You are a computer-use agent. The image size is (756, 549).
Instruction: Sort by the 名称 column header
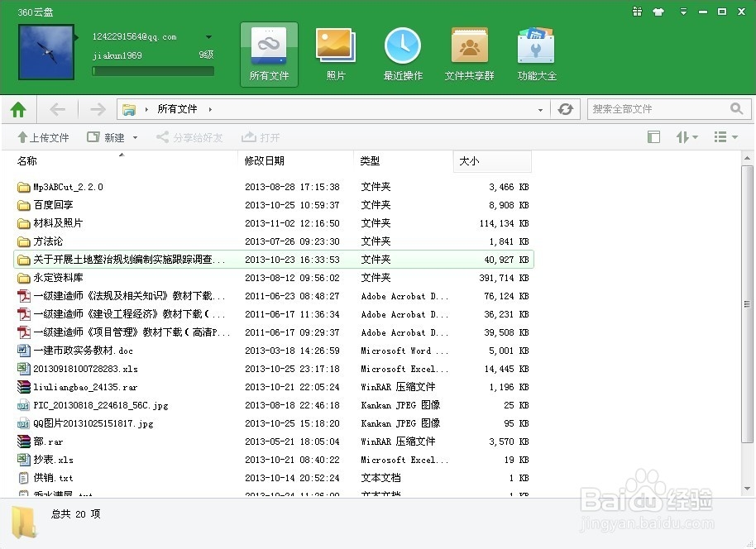tap(27, 161)
